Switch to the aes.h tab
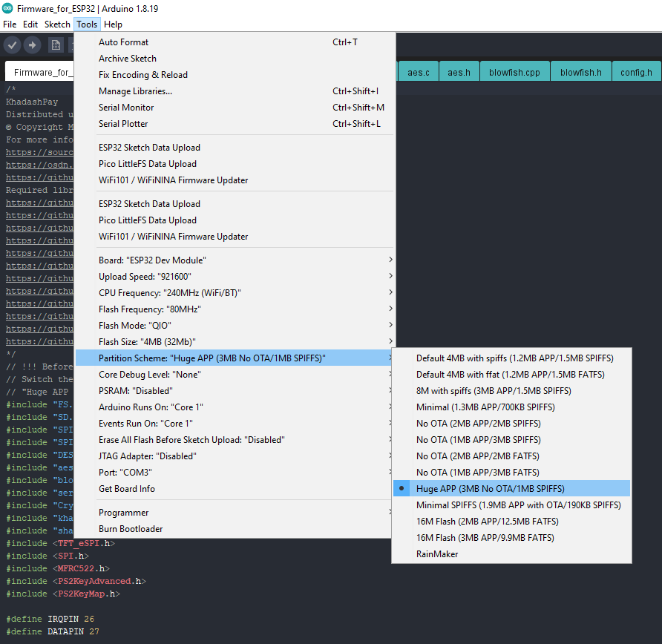Image resolution: width=662 pixels, height=644 pixels. 459,72
